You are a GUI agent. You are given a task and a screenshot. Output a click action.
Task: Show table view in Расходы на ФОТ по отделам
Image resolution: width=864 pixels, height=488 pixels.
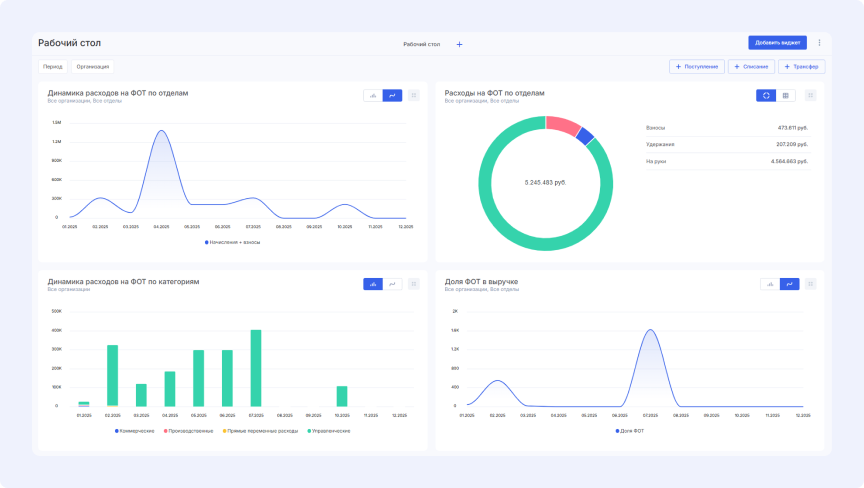coord(785,95)
